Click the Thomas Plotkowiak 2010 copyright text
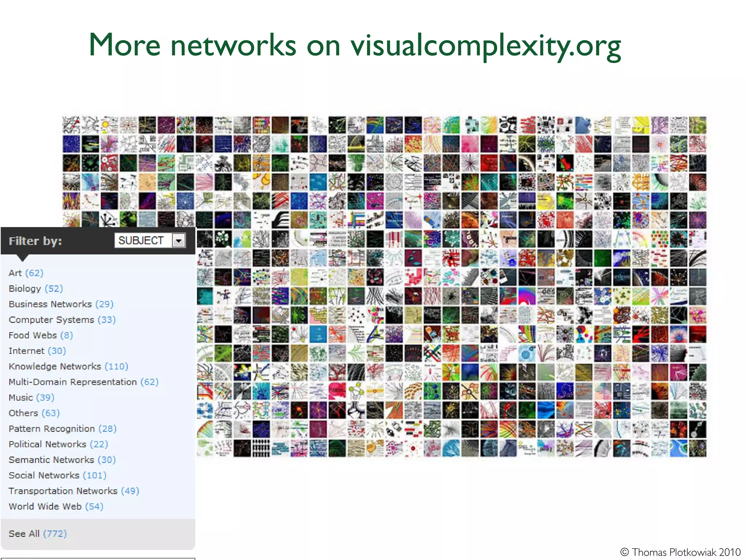Image resolution: width=747 pixels, height=560 pixels. point(680,552)
